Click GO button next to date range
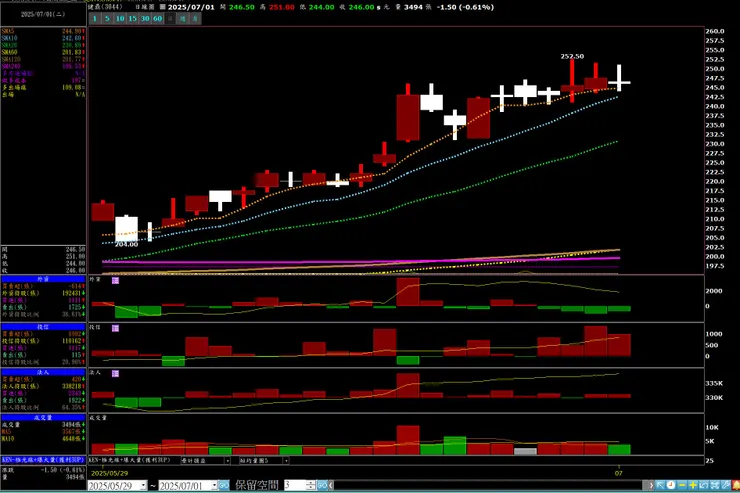The height and width of the screenshot is (493, 740). [x=224, y=485]
